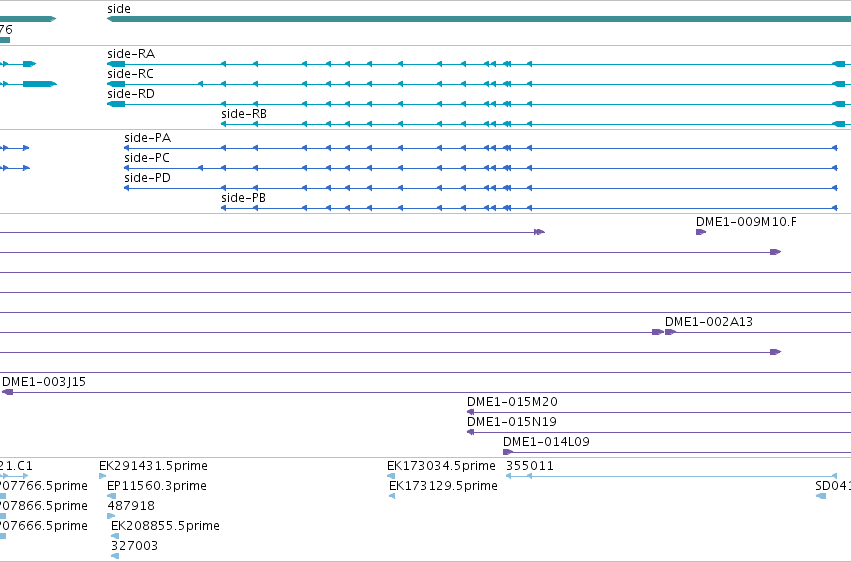Screen dimensions: 851x562
Task: Click the EK291431.5prime label
Action: [x=153, y=466]
